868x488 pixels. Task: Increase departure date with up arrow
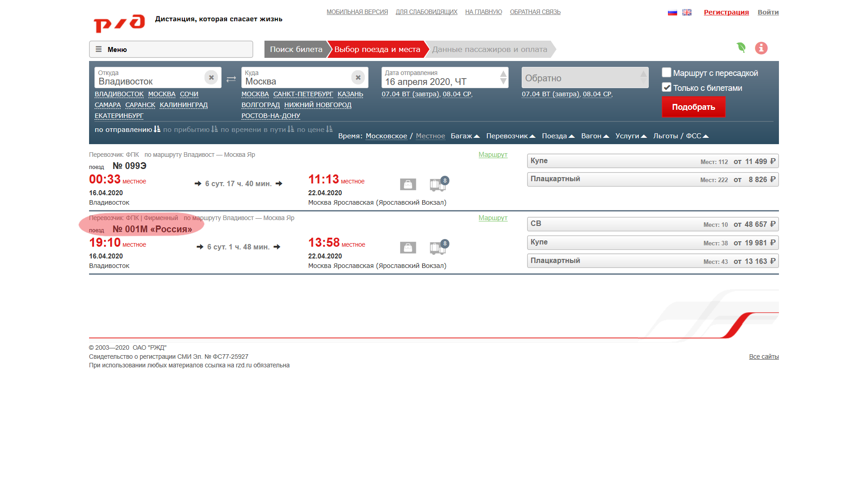pos(503,74)
